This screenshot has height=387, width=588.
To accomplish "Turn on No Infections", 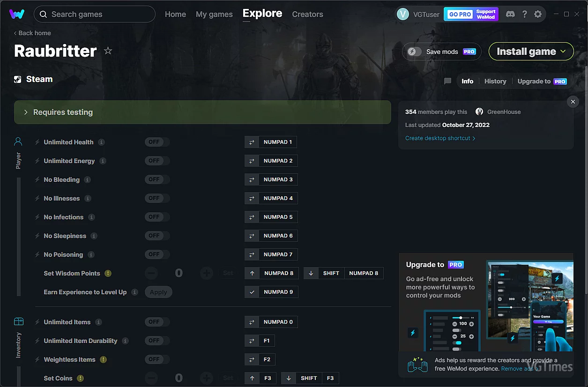I will pos(157,217).
